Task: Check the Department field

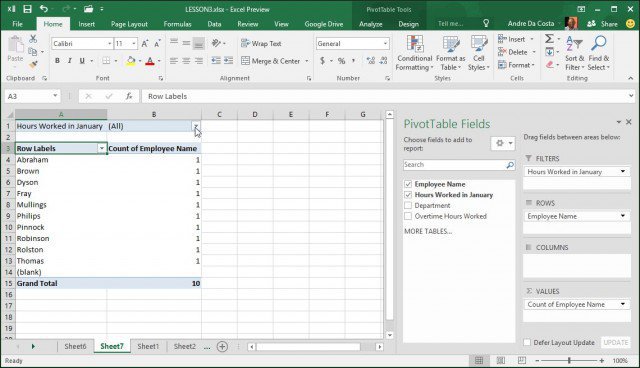Action: [x=408, y=205]
